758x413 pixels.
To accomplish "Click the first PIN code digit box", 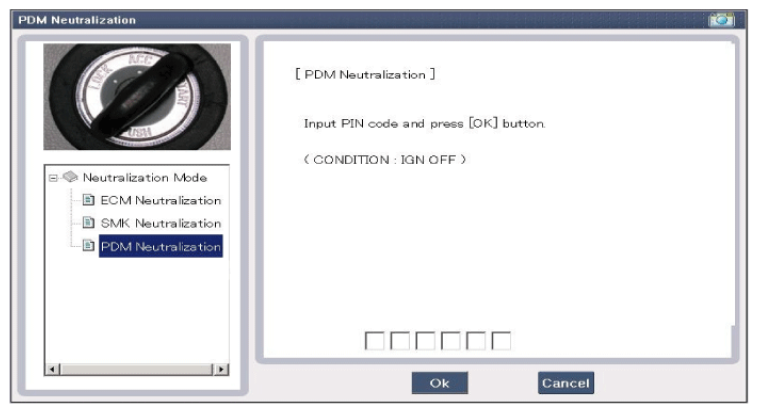I will (375, 341).
